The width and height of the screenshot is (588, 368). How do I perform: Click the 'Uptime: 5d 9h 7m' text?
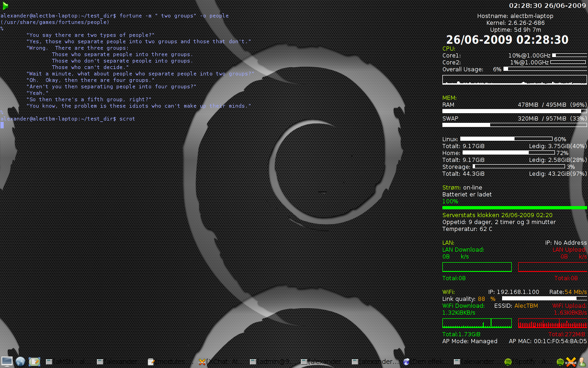tap(515, 30)
